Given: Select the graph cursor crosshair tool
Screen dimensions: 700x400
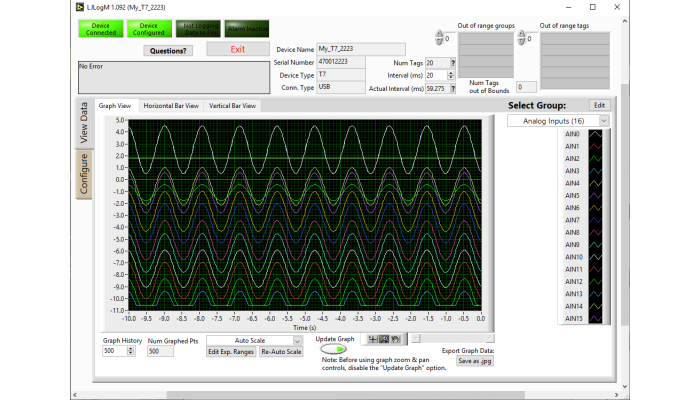Looking at the screenshot, I should coord(372,340).
